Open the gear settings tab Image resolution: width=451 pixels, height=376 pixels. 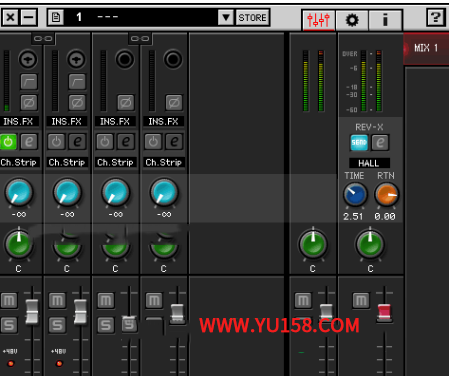(352, 20)
